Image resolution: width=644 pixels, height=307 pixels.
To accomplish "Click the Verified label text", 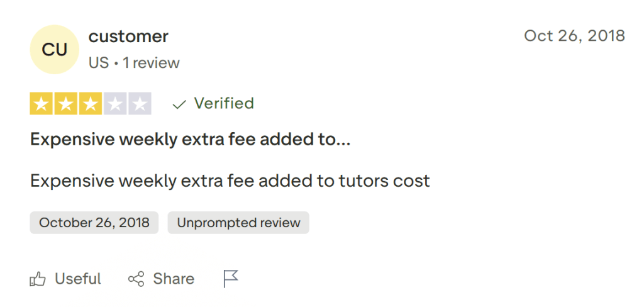I will coord(224,104).
